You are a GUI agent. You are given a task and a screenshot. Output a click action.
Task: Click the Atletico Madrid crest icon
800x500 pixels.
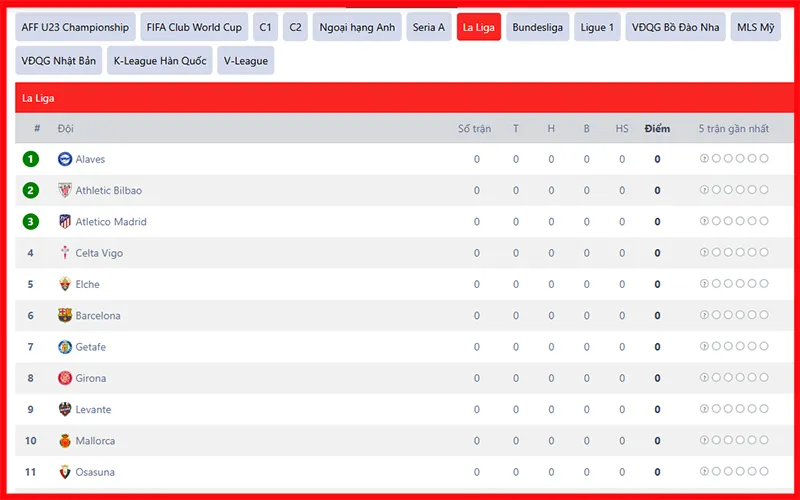pyautogui.click(x=65, y=222)
